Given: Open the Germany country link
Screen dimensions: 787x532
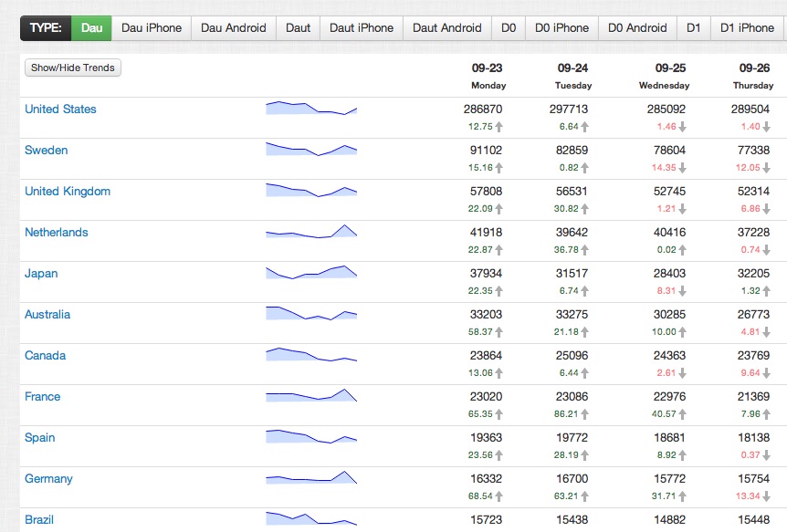Looking at the screenshot, I should 48,479.
